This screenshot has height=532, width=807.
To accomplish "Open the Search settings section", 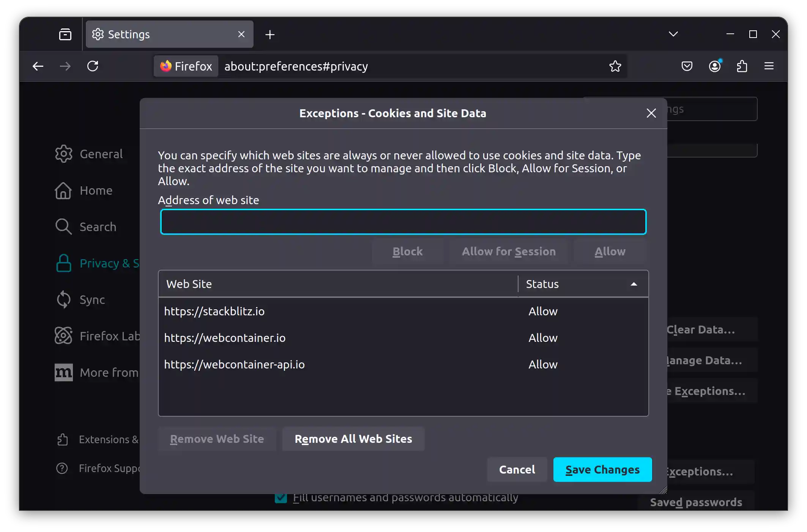I will 98,227.
